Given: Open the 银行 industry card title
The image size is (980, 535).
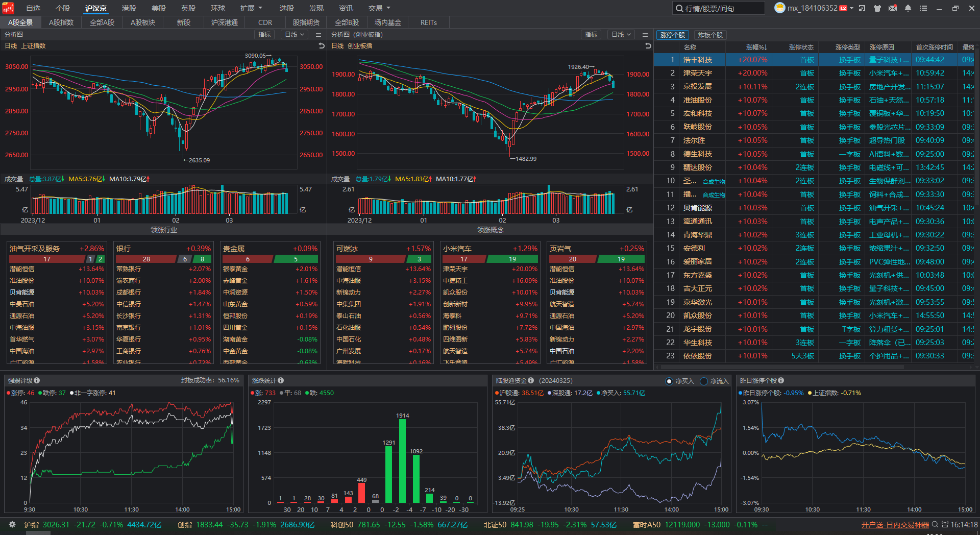Looking at the screenshot, I should pyautogui.click(x=124, y=249).
